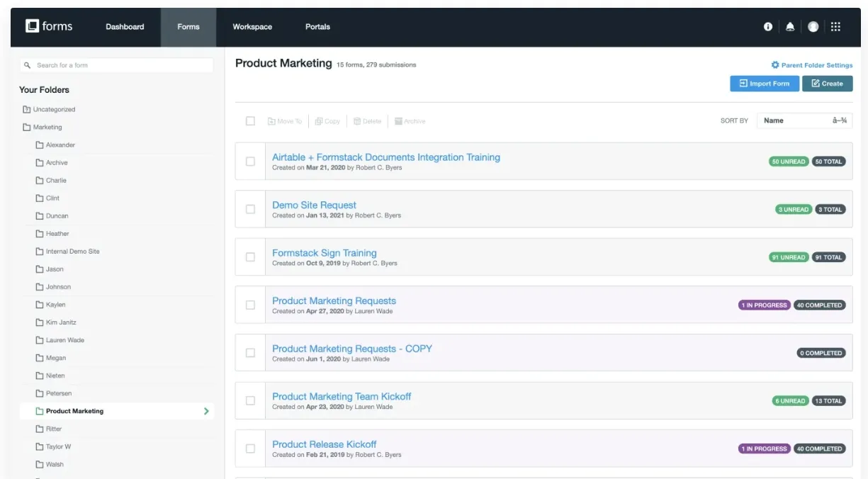868x479 pixels.
Task: Click the Create button
Action: [828, 84]
